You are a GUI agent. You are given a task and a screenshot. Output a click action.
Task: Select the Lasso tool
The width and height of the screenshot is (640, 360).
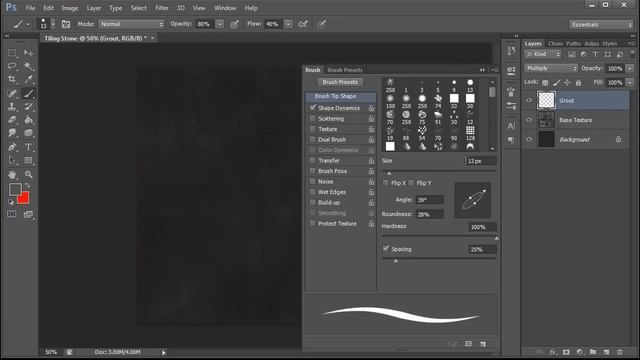(12, 66)
